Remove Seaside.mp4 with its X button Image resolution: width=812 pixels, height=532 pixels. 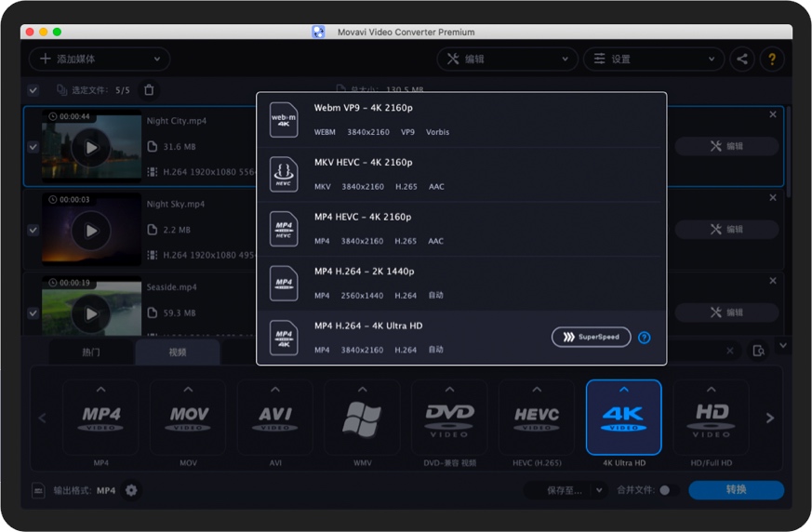coord(773,281)
